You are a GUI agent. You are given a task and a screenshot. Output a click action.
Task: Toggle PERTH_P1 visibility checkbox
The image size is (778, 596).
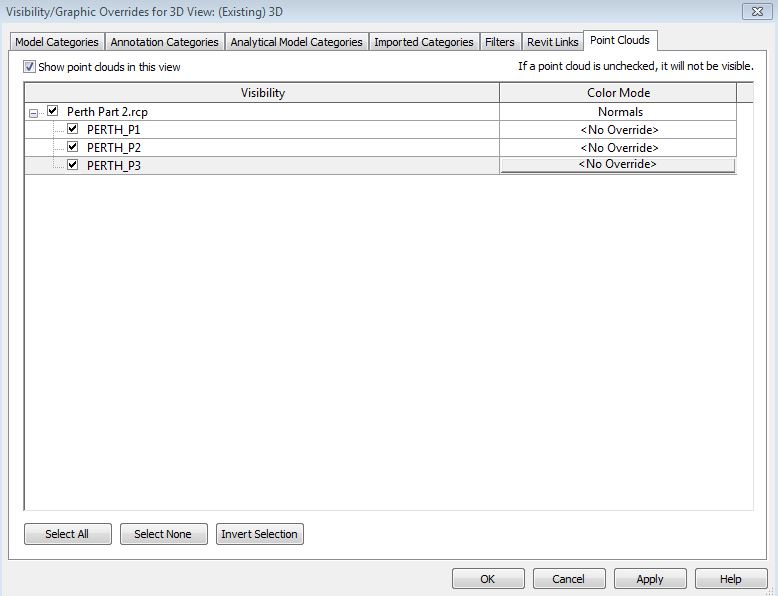tap(72, 129)
